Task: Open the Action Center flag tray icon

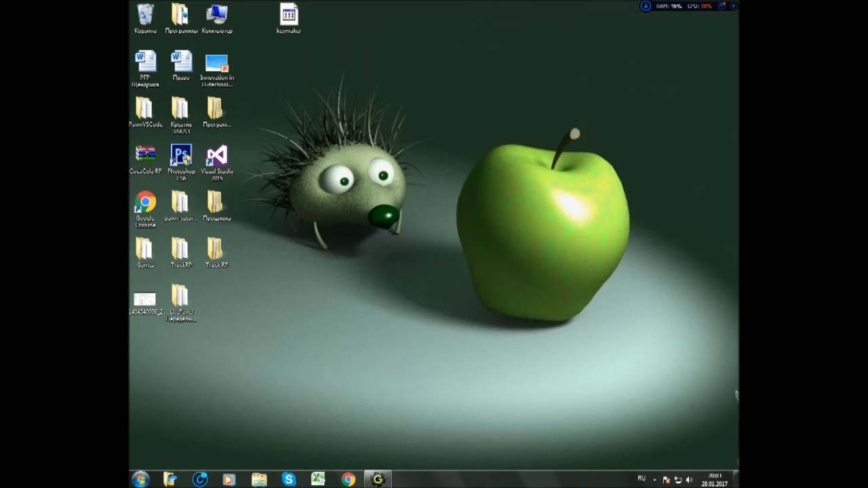Action: pyautogui.click(x=666, y=480)
